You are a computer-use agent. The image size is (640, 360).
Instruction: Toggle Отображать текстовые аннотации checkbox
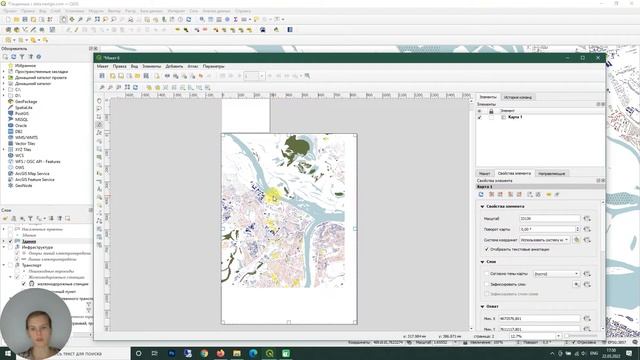[487, 249]
